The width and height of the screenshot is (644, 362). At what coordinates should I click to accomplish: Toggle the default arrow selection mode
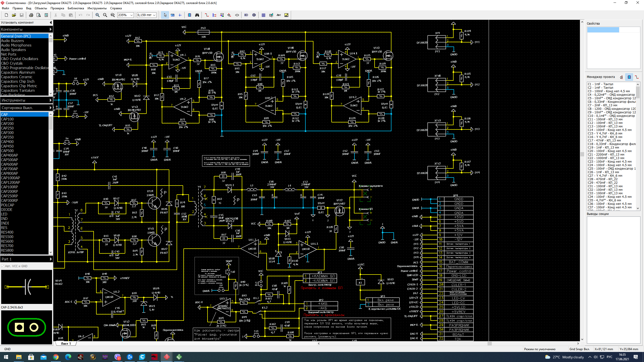[165, 15]
